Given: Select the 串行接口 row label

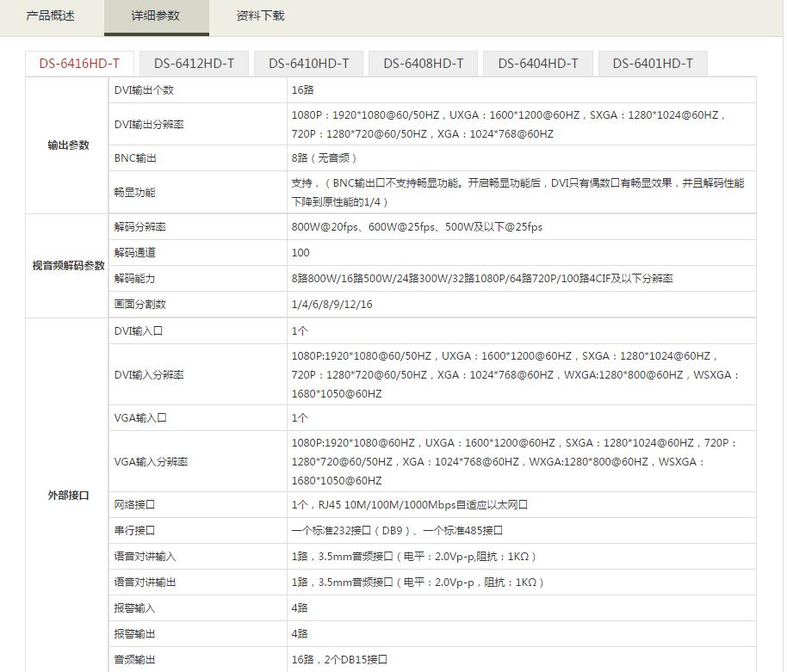Looking at the screenshot, I should [135, 531].
